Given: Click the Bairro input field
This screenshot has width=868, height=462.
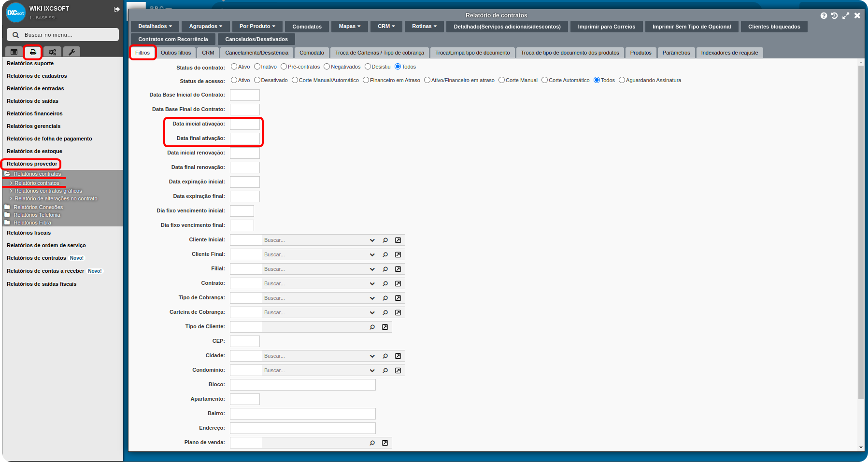Looking at the screenshot, I should [x=303, y=414].
